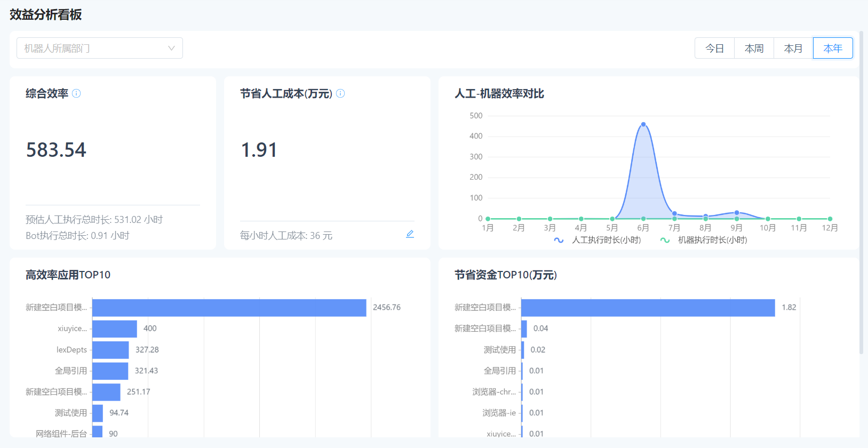Click the June peak data point on chart
This screenshot has width=868, height=448.
(x=643, y=124)
